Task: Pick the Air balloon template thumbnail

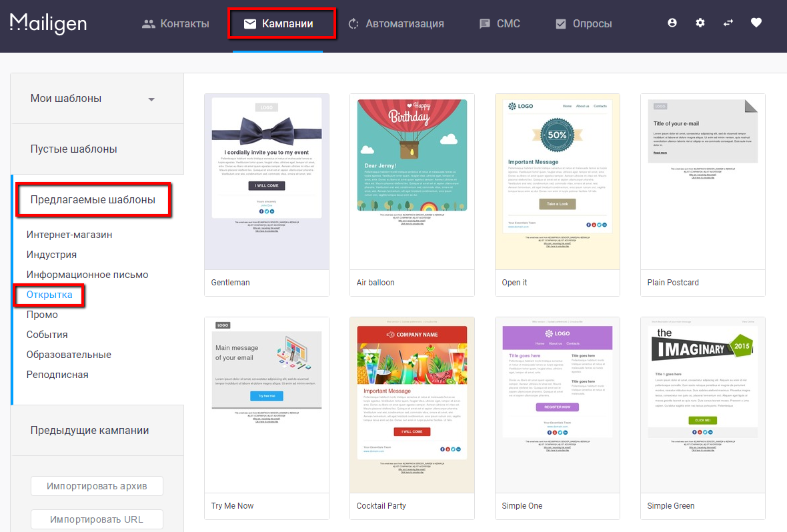Action: [412, 181]
